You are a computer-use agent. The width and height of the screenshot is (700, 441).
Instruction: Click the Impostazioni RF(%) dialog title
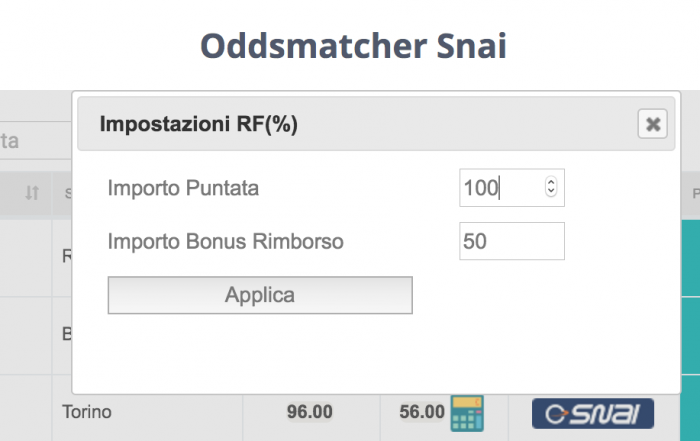point(199,124)
